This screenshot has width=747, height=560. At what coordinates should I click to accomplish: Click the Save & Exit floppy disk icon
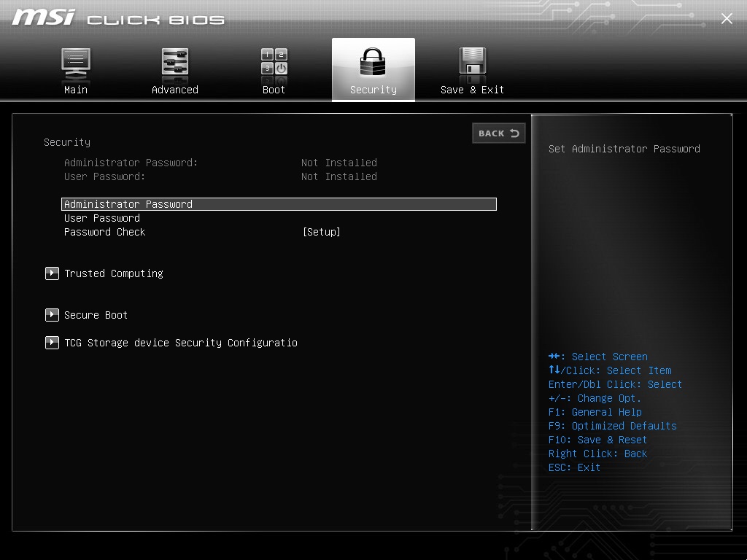[x=472, y=63]
